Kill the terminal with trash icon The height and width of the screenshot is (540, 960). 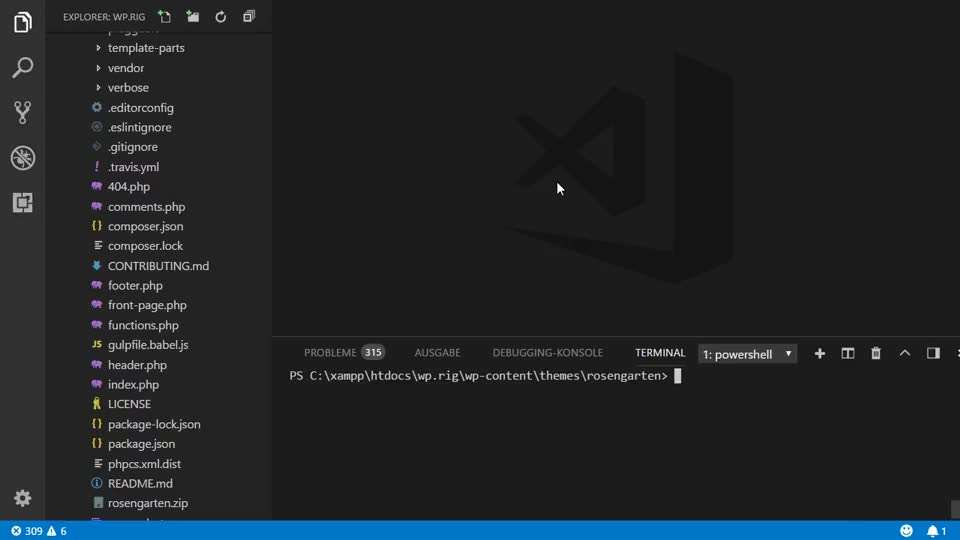pyautogui.click(x=876, y=353)
